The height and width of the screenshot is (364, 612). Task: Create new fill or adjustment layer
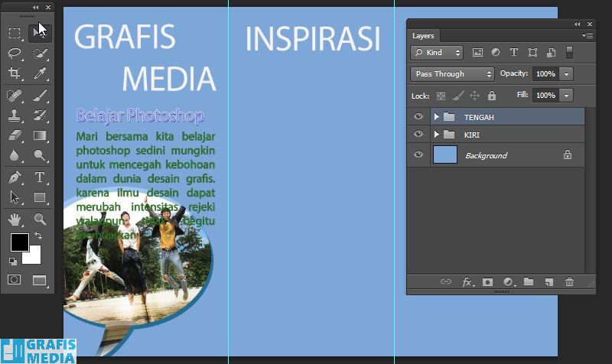pyautogui.click(x=509, y=281)
